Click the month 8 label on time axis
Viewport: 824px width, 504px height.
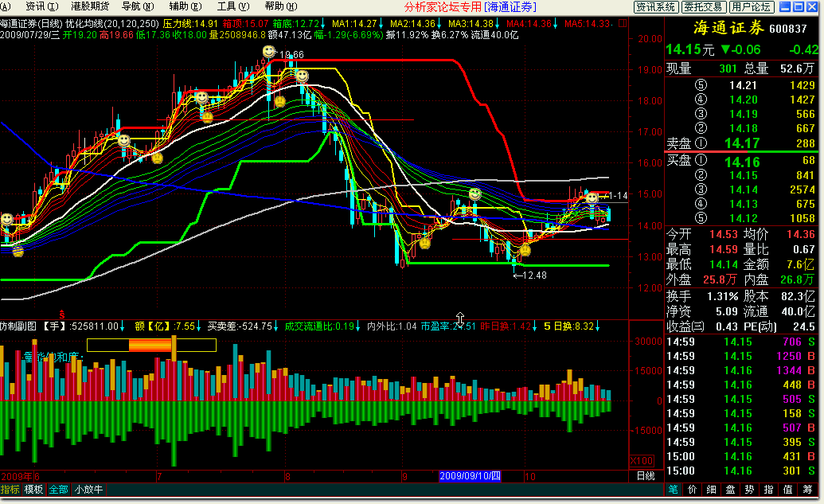pyautogui.click(x=287, y=477)
